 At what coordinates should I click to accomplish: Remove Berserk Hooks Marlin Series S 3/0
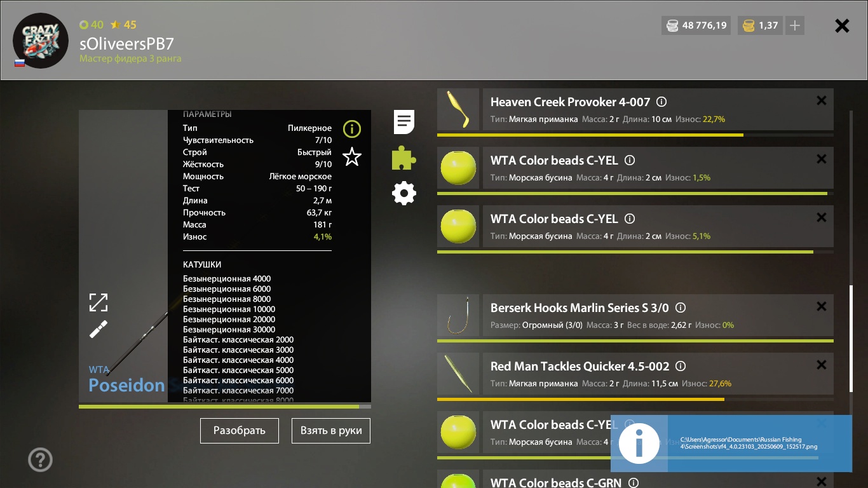pos(822,306)
